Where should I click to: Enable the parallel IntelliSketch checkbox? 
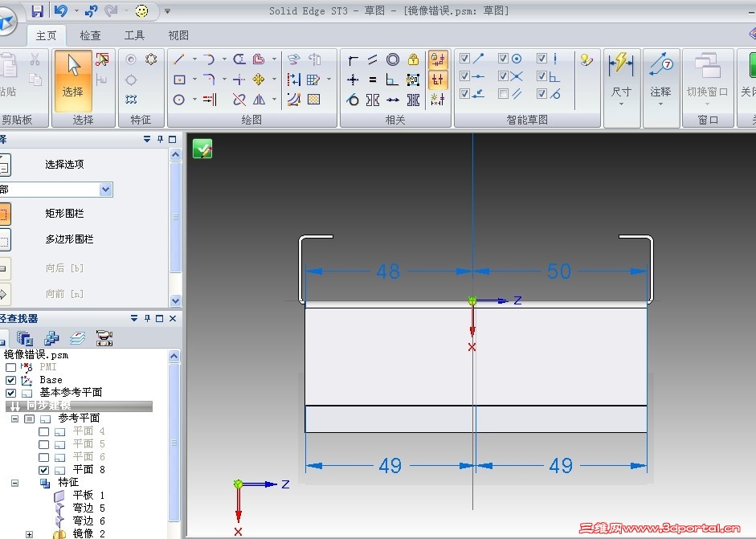pos(503,93)
